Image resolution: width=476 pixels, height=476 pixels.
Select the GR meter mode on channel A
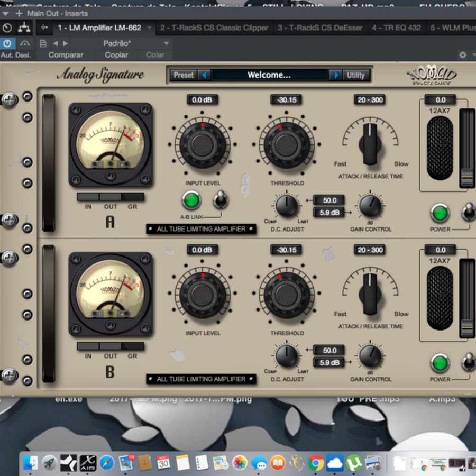pos(133,197)
